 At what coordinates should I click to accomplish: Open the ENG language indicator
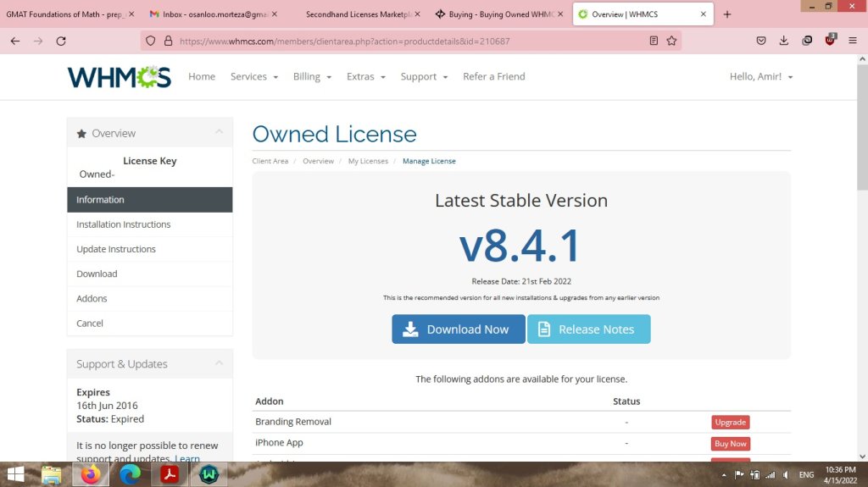(807, 475)
